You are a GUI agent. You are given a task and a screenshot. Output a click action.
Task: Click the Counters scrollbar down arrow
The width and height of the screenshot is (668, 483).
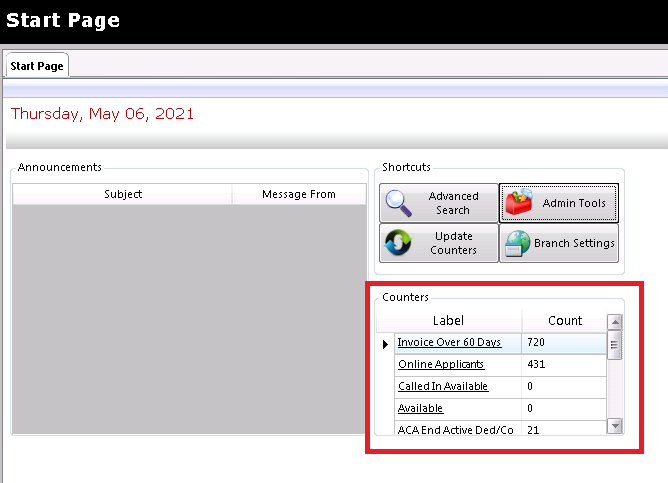pyautogui.click(x=615, y=426)
